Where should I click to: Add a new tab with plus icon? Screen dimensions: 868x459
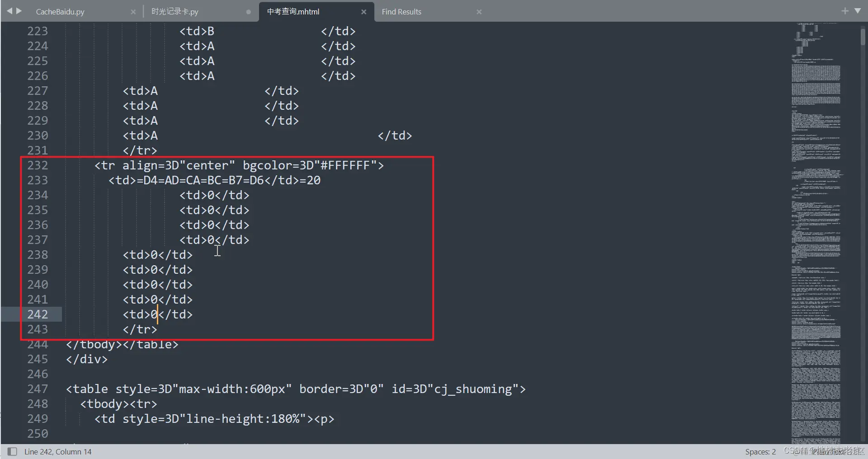coord(844,11)
